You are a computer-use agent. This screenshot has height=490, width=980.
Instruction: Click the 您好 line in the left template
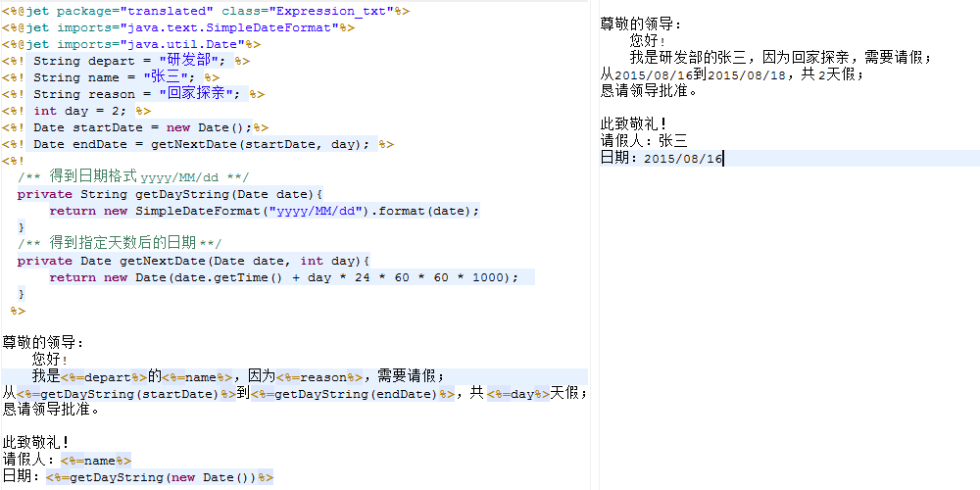tap(50, 360)
